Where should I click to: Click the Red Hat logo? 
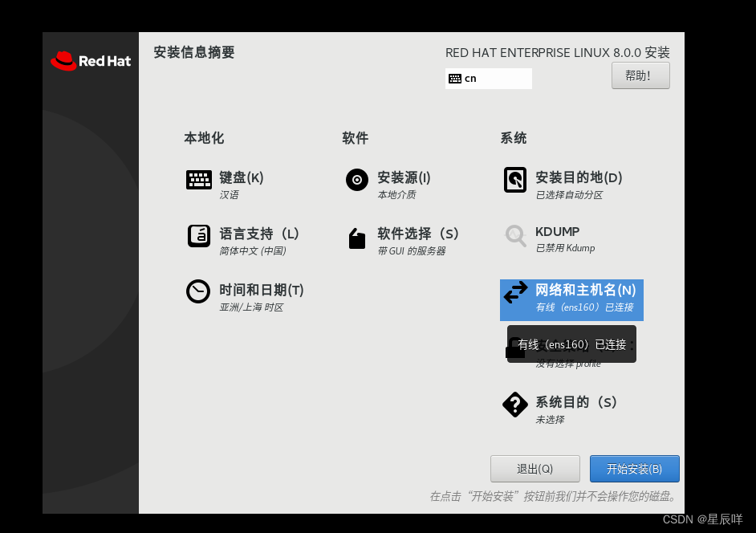(91, 61)
